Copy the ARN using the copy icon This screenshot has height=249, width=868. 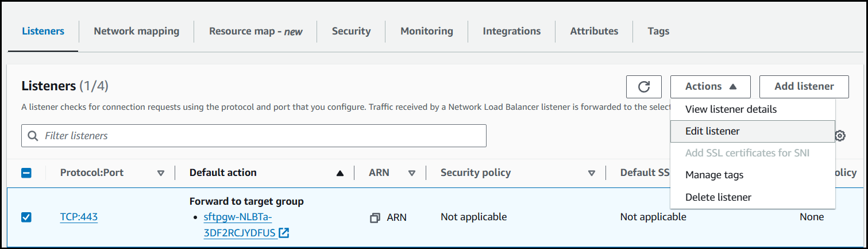375,218
